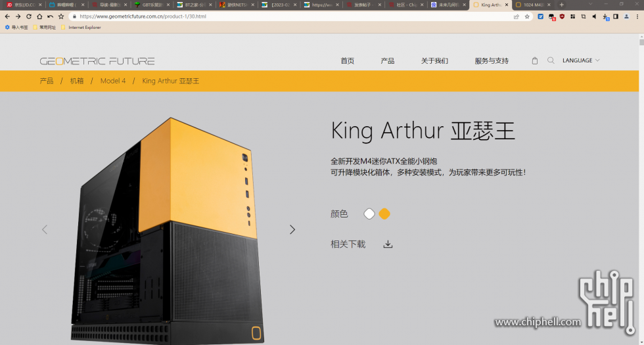This screenshot has height=345, width=644.
Task: Open the red shield extension icon
Action: point(563,16)
